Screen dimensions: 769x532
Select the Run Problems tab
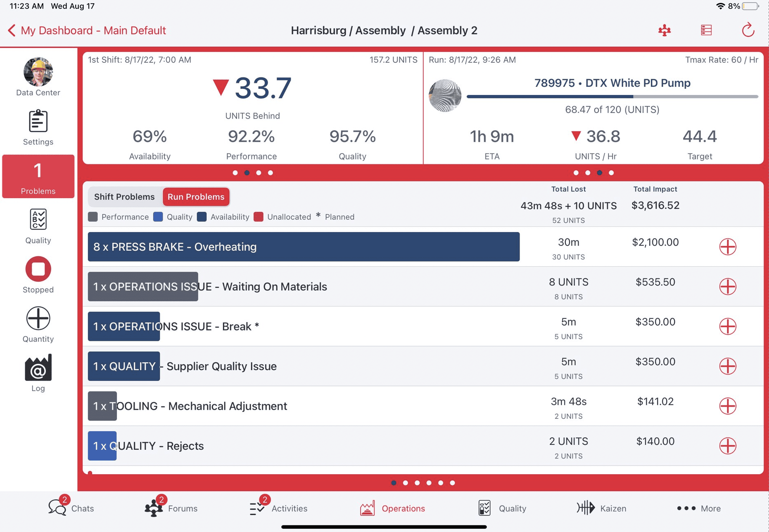point(196,197)
